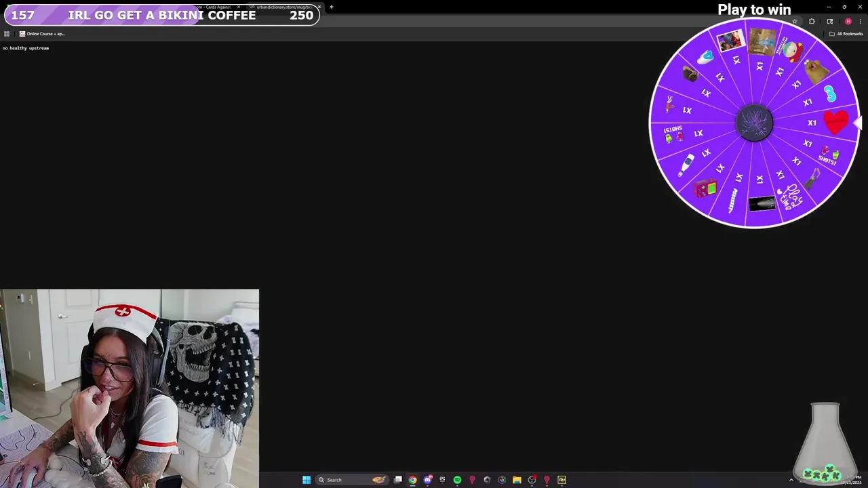Click the goal progress bar overlay
868x488 pixels.
161,15
